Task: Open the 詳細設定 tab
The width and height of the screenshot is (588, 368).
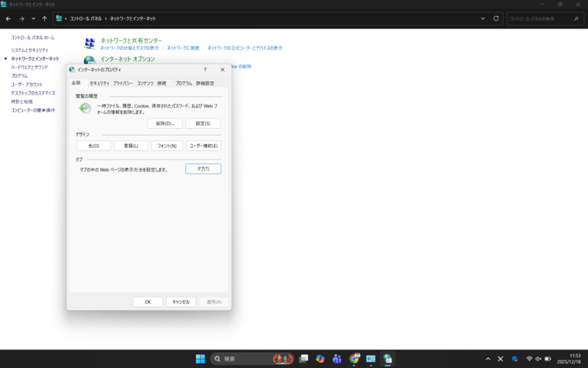Action: point(205,83)
